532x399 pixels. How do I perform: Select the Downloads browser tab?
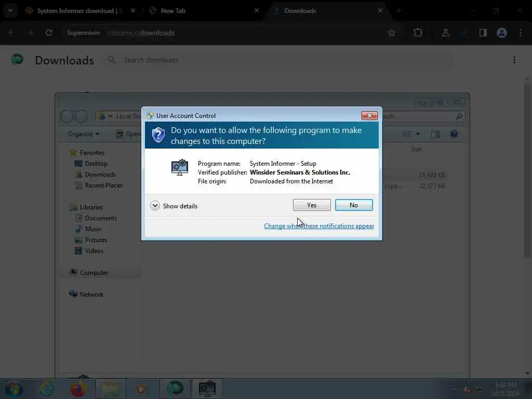coord(327,11)
